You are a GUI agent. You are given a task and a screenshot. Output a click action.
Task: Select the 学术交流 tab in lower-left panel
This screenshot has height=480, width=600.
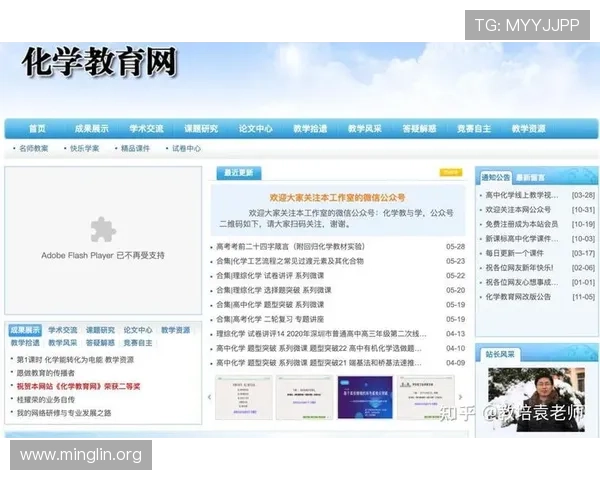tap(63, 330)
